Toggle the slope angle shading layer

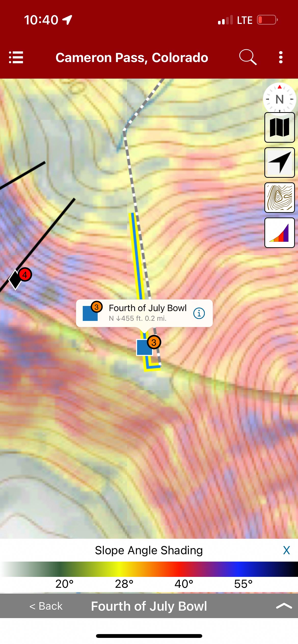pyautogui.click(x=279, y=233)
